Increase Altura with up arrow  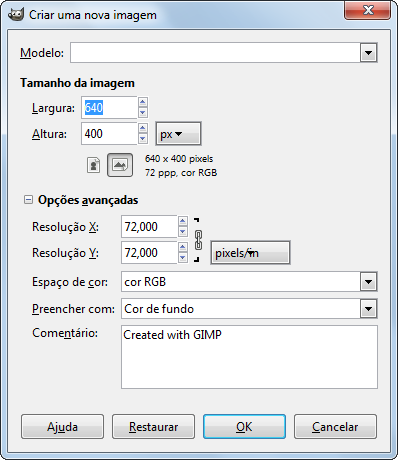[x=143, y=128]
